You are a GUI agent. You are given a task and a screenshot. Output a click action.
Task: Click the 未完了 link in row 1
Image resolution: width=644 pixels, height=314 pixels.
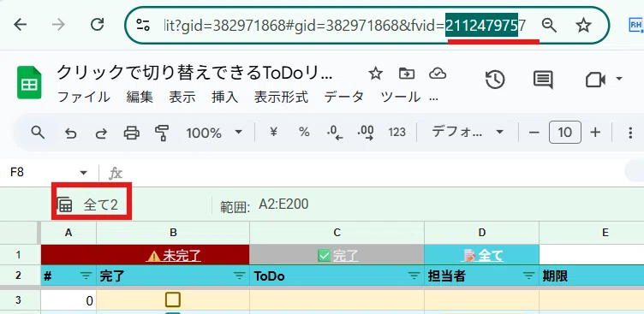click(x=173, y=256)
